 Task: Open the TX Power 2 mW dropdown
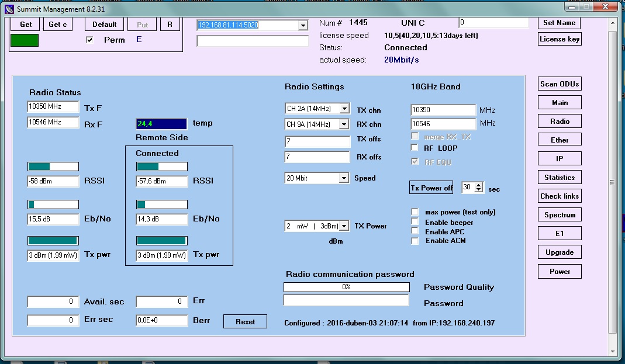(344, 226)
